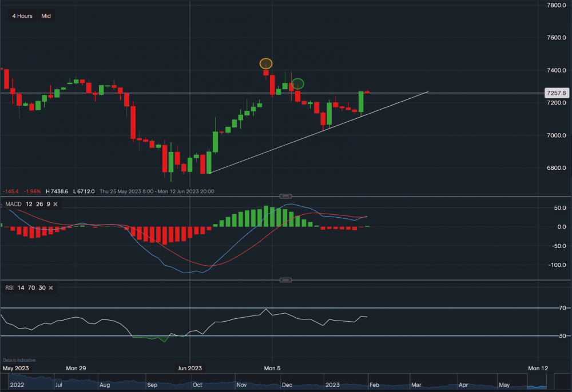
Task: Click the tallest green MACD histogram bar
Action: pyautogui.click(x=267, y=214)
